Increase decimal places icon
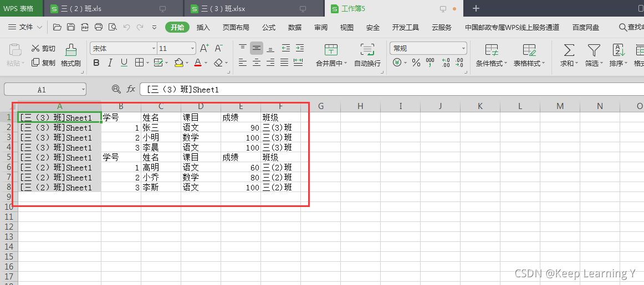This screenshot has width=644, height=285. (x=446, y=63)
